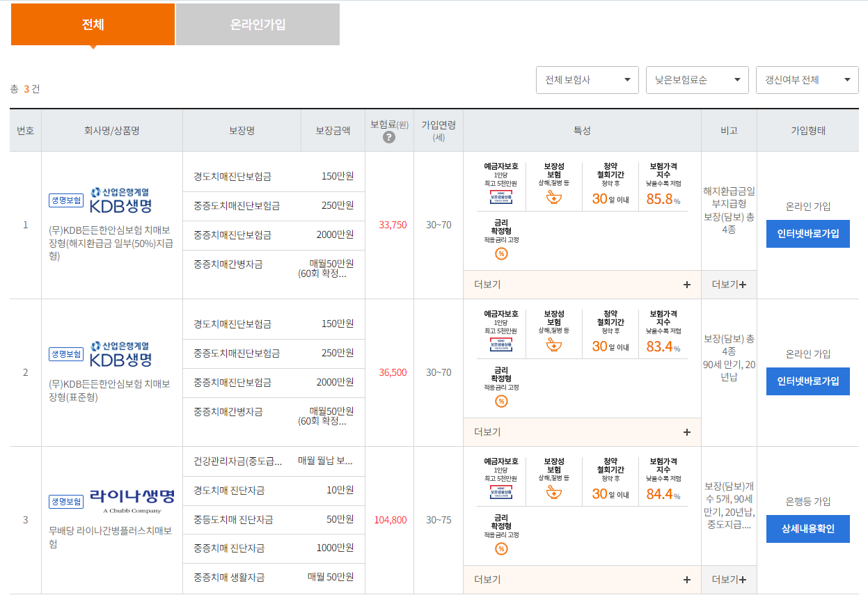The width and height of the screenshot is (868, 602).
Task: Click the premium 36,500
Action: point(393,372)
